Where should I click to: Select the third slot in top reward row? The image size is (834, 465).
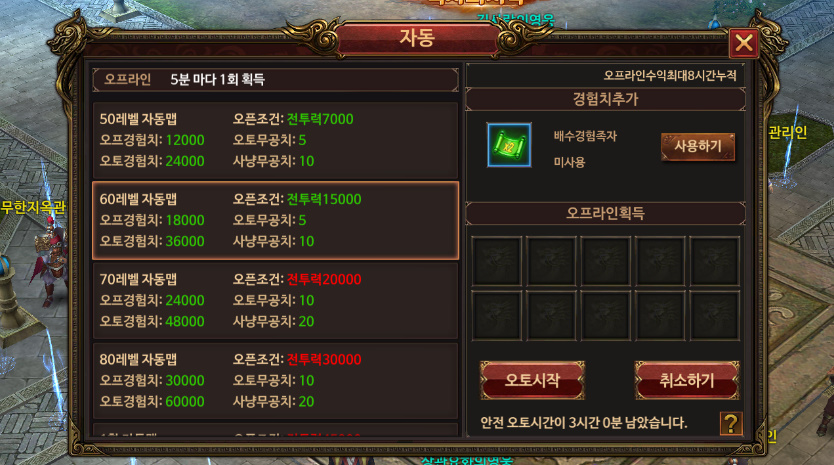coord(605,261)
